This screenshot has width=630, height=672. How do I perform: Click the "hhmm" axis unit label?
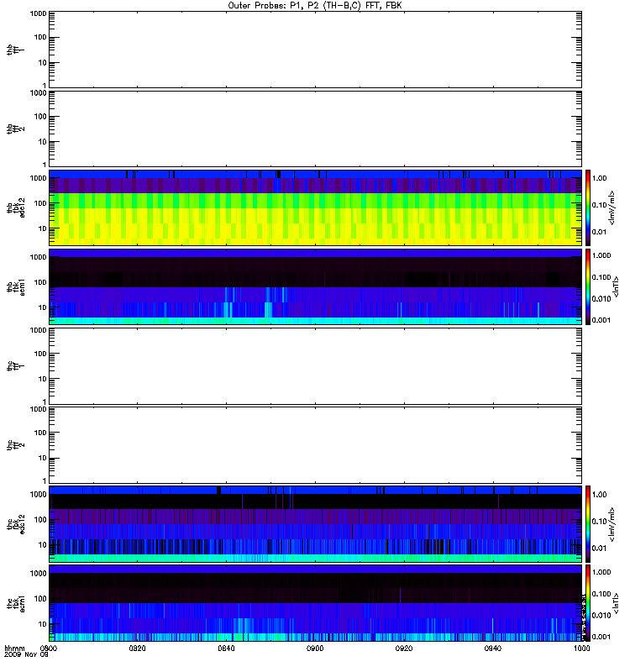tap(14, 648)
